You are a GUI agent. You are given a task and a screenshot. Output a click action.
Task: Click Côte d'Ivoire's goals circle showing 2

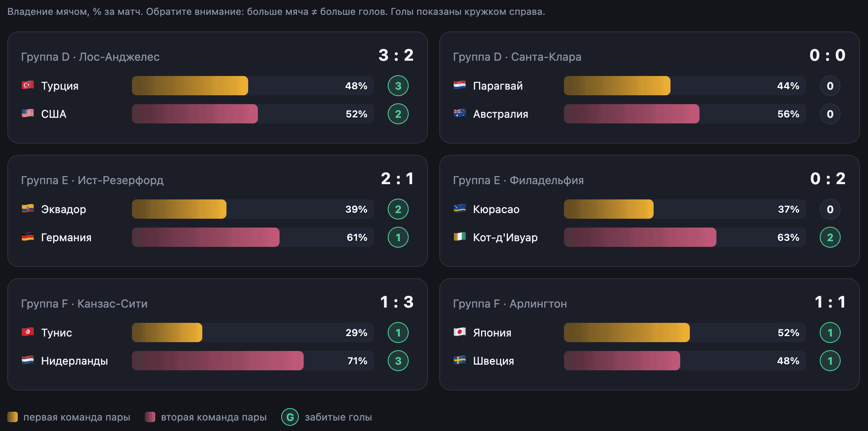pyautogui.click(x=830, y=237)
